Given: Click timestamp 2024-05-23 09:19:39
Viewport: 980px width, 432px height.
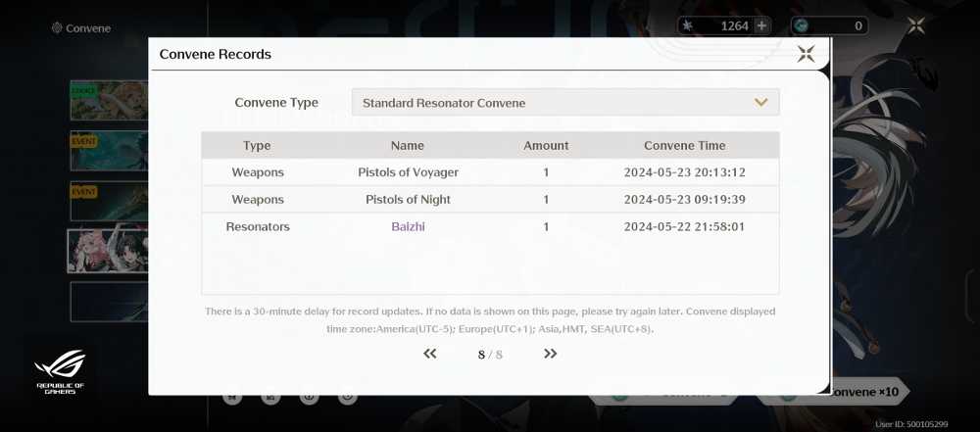Looking at the screenshot, I should tap(684, 200).
